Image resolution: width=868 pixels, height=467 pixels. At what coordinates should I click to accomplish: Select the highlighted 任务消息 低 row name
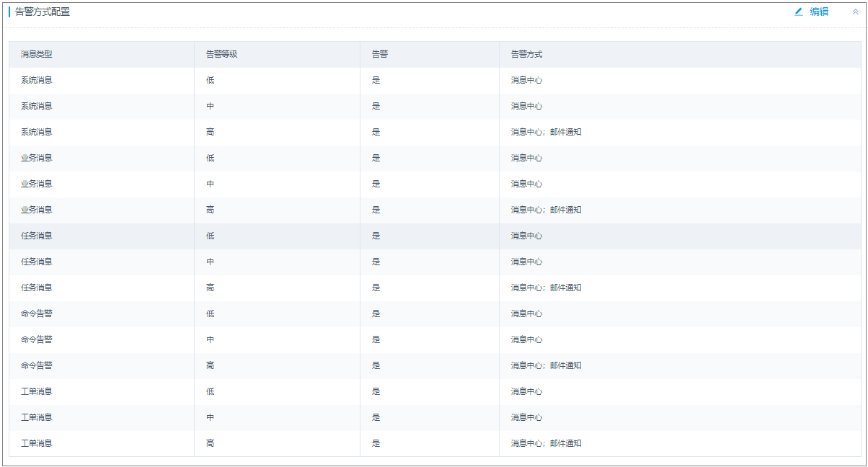point(36,236)
